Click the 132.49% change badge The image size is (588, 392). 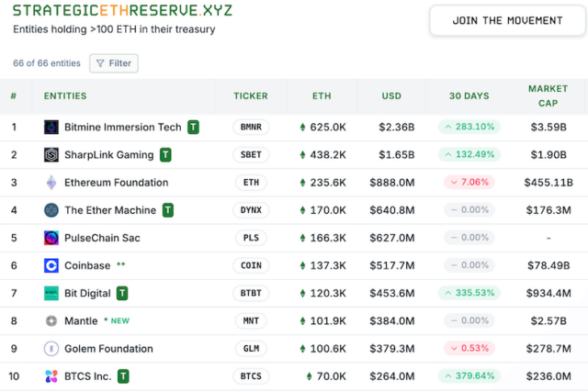[469, 154]
